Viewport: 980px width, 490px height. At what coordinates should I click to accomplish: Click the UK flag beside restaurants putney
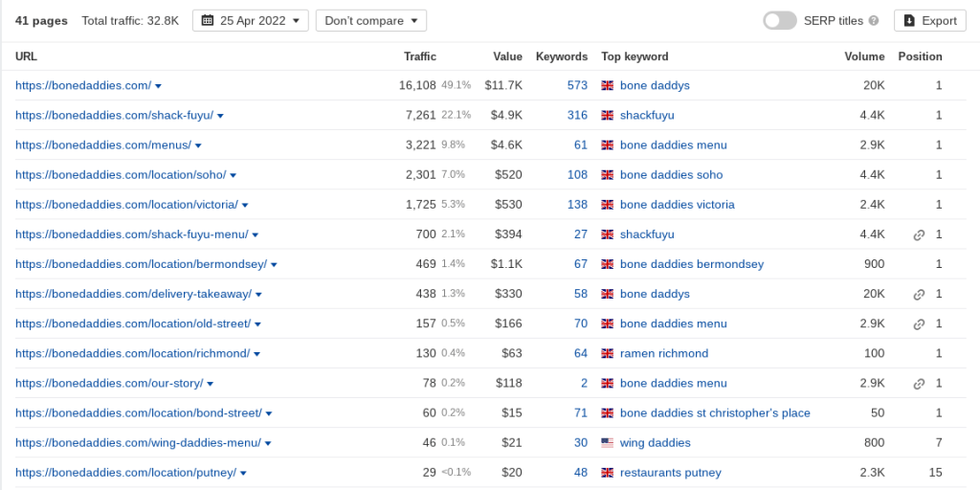point(607,473)
